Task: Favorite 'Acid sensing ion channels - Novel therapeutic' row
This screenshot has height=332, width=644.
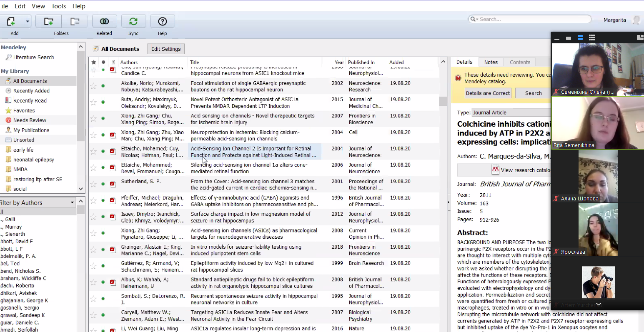Action: pos(93,119)
